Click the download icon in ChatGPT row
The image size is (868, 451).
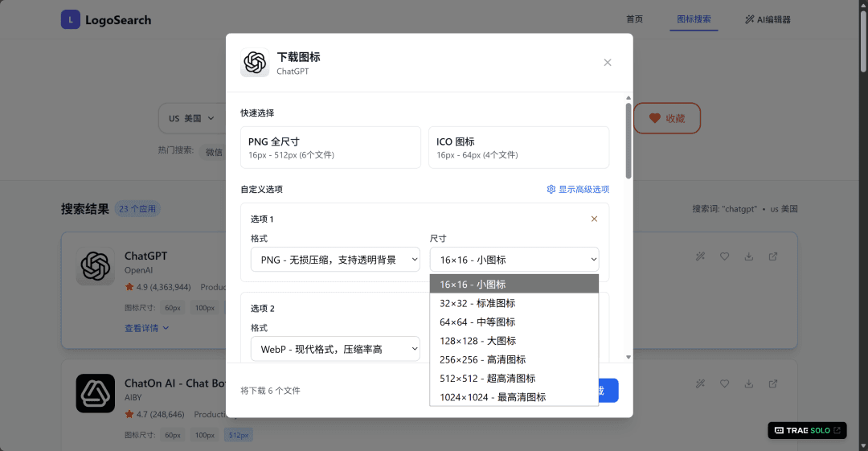click(x=749, y=256)
